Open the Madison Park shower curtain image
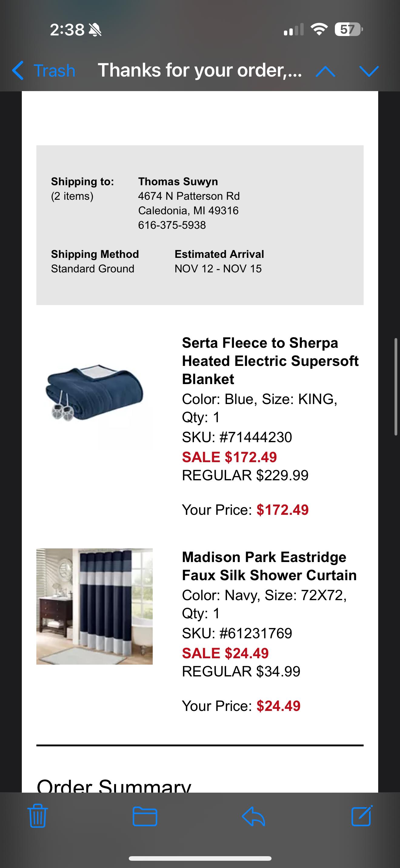The image size is (400, 868). (x=95, y=607)
